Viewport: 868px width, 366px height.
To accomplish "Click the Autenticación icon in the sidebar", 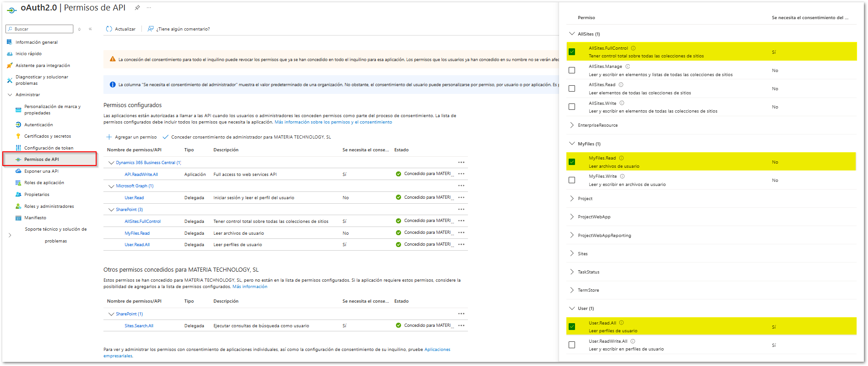I will 18,125.
